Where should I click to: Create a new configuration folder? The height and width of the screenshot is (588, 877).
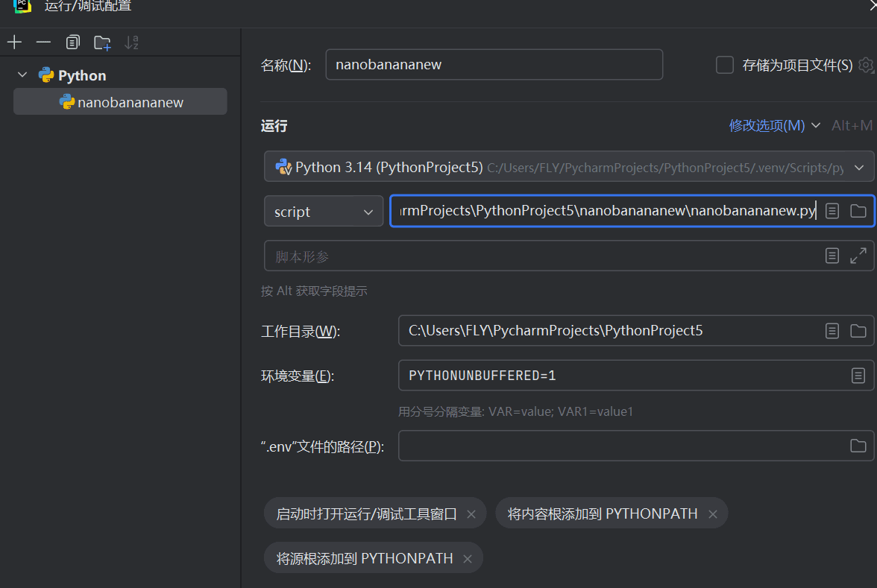coord(102,42)
